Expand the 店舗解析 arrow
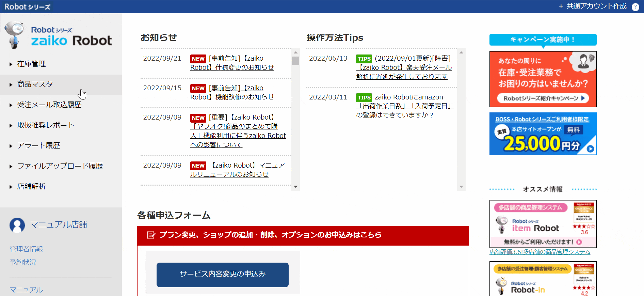This screenshot has height=296, width=644. click(11, 187)
